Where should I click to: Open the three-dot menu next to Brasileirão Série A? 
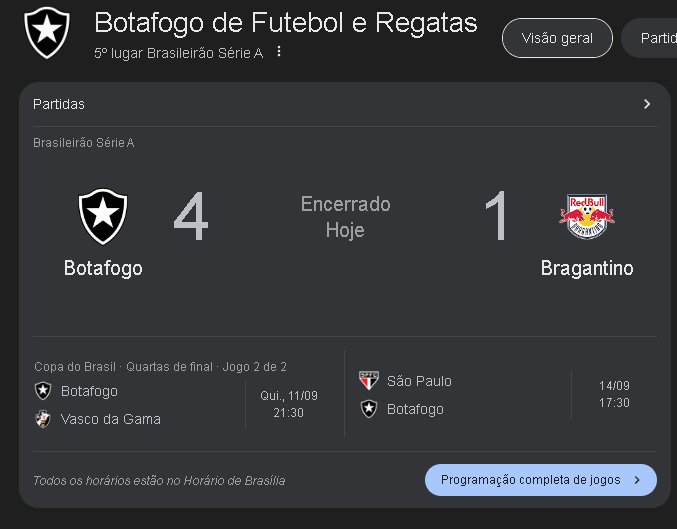(279, 51)
